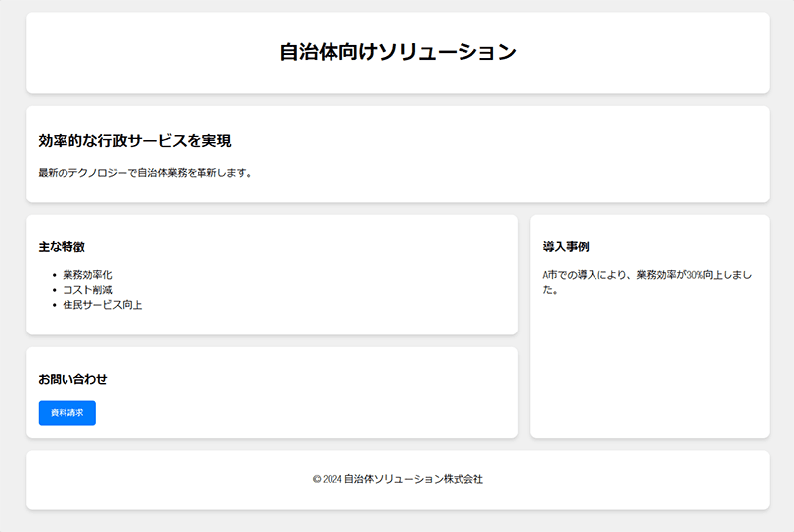794x532 pixels.
Task: Click the word 業務効率 in the case study text
Action: coord(656,275)
